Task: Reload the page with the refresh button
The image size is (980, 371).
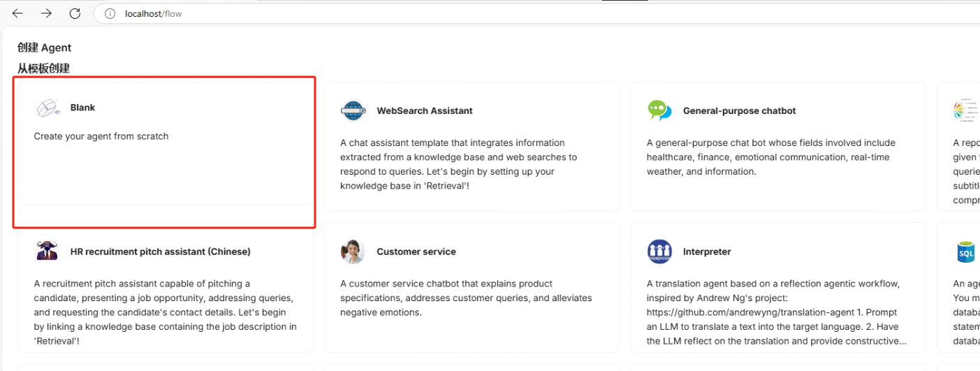Action: [x=75, y=13]
